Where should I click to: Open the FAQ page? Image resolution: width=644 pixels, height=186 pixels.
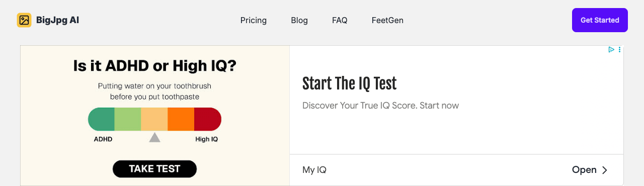point(340,20)
